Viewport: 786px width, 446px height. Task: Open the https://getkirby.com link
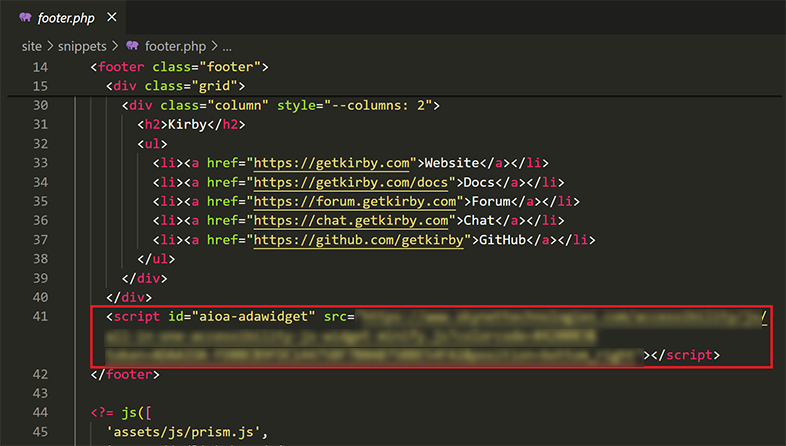point(331,163)
